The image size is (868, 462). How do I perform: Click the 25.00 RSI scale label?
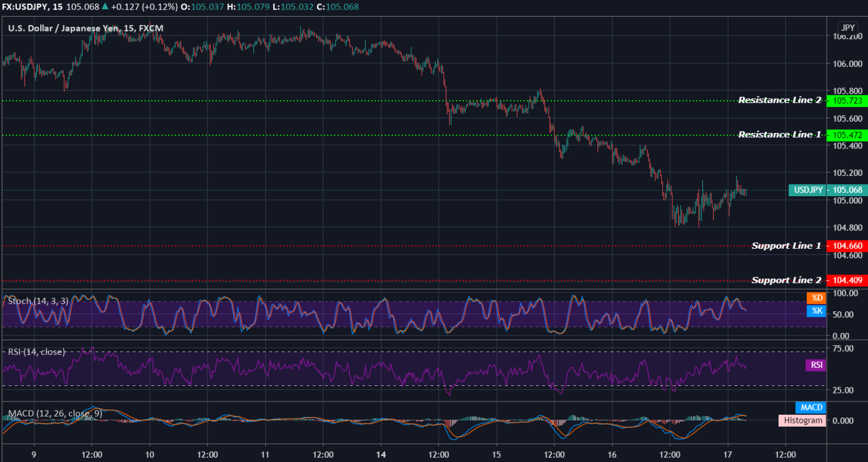[843, 390]
